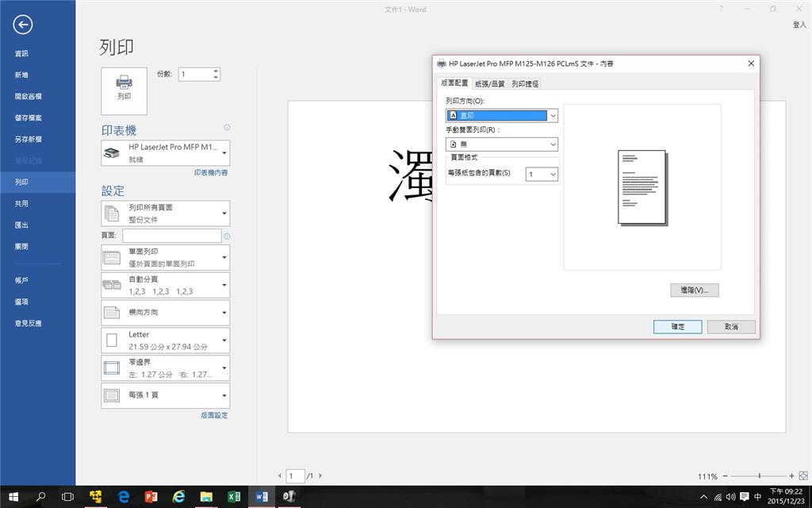This screenshot has width=812, height=508.
Task: Zoom in with the plus button
Action: click(x=792, y=476)
